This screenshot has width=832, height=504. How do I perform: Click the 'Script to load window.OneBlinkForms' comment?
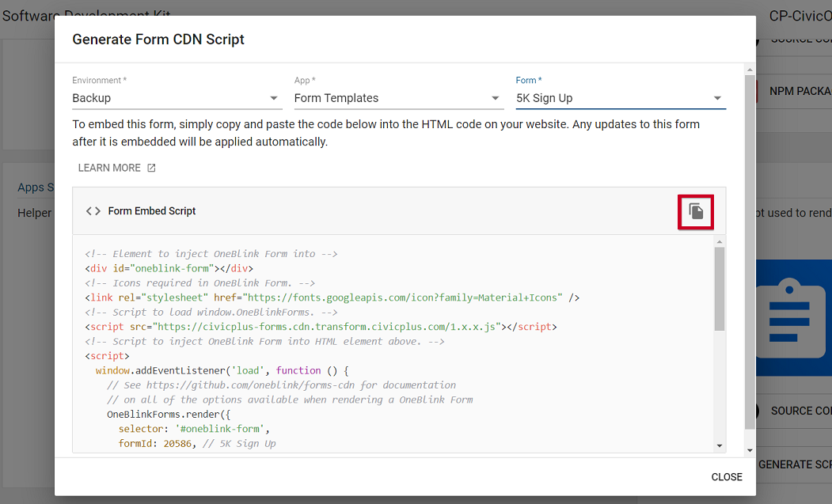pos(211,312)
